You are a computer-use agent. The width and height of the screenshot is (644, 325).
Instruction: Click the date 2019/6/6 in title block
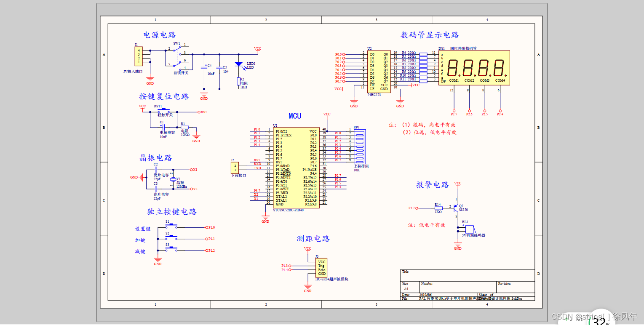[426, 295]
